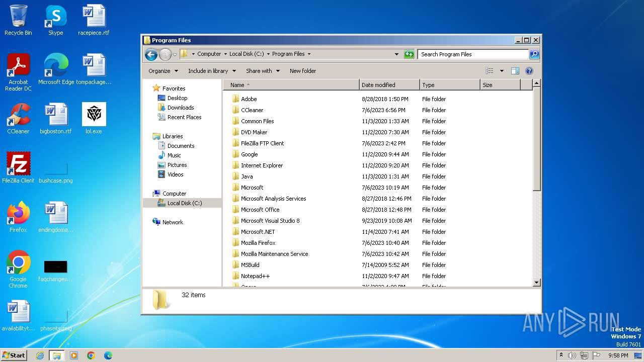Click the Refresh button beside address bar
Image resolution: width=644 pixels, height=362 pixels.
409,54
